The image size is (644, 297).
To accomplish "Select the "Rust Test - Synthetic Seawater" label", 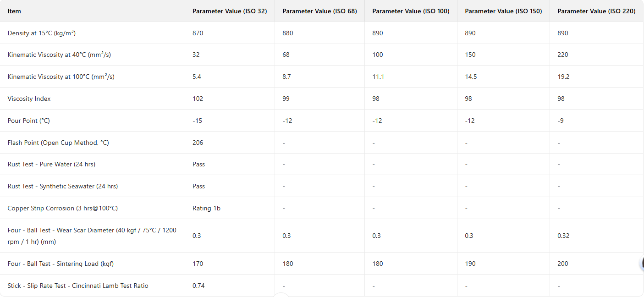I will pyautogui.click(x=63, y=186).
